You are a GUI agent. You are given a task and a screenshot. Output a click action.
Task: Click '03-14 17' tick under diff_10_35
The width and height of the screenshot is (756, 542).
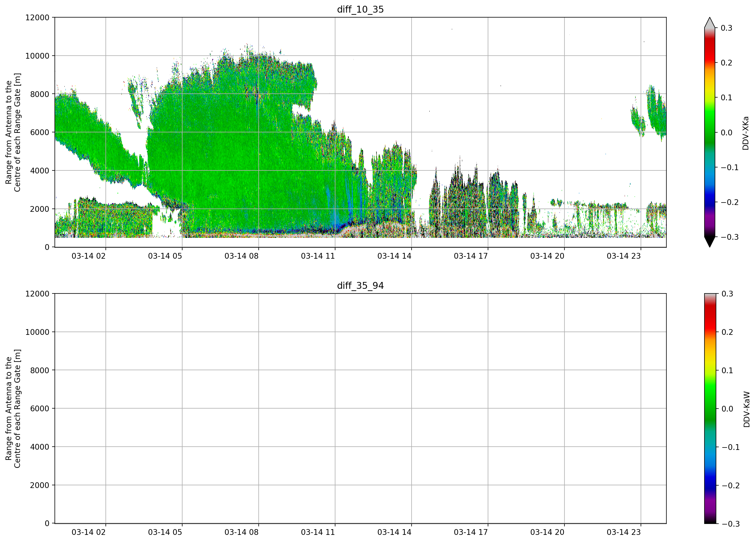tap(471, 256)
